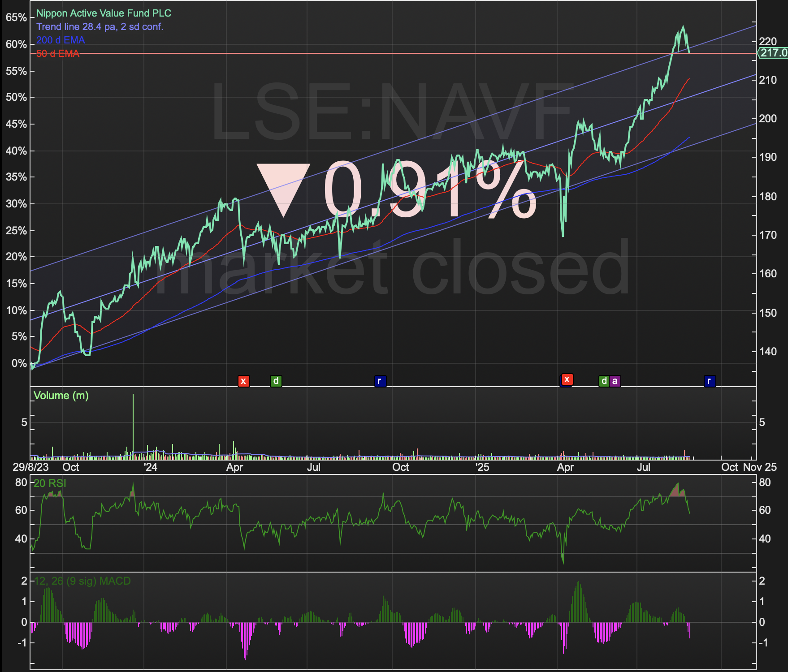Open the green d dividend marker near May 2024

click(x=276, y=381)
